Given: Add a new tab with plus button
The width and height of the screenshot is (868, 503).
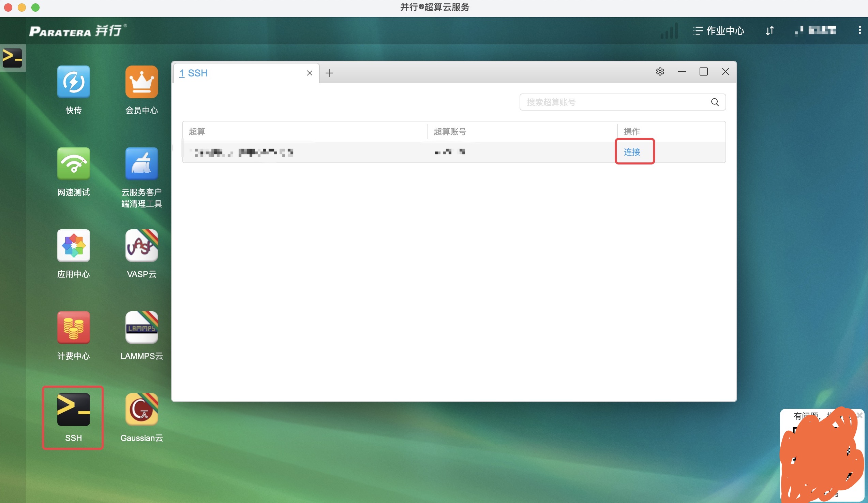Looking at the screenshot, I should click(x=329, y=73).
